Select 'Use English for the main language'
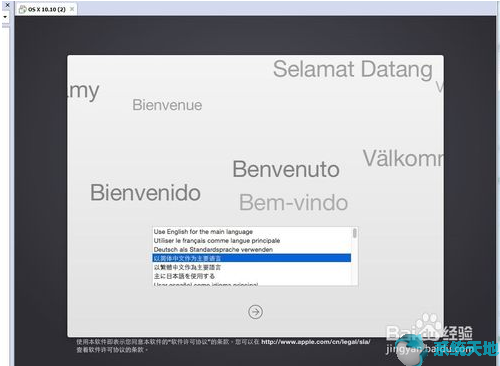 click(252, 232)
